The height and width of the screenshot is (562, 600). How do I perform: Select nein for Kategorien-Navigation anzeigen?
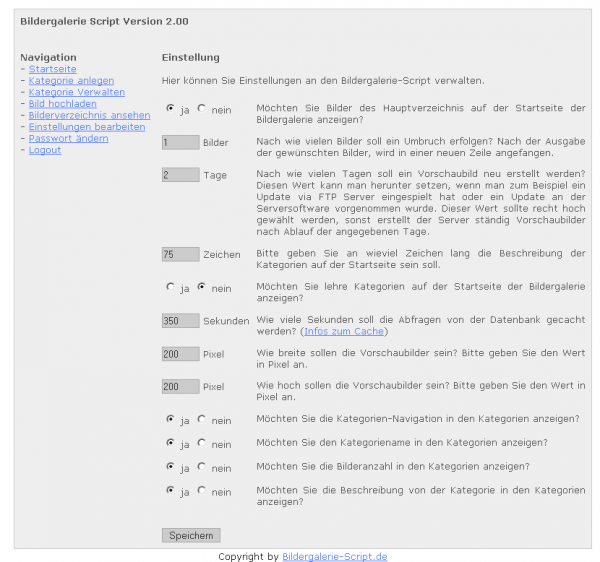tap(202, 419)
